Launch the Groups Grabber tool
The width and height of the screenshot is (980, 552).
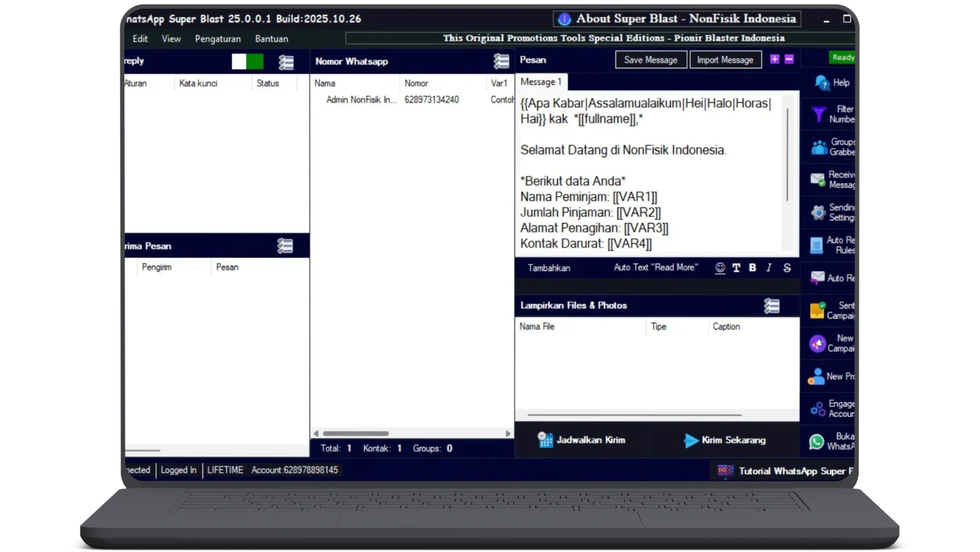(832, 147)
